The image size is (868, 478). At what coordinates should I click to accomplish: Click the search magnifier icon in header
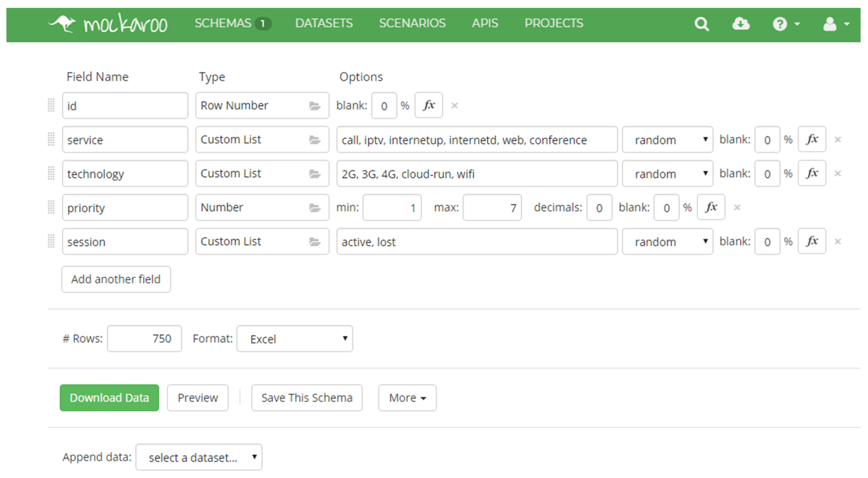tap(702, 24)
